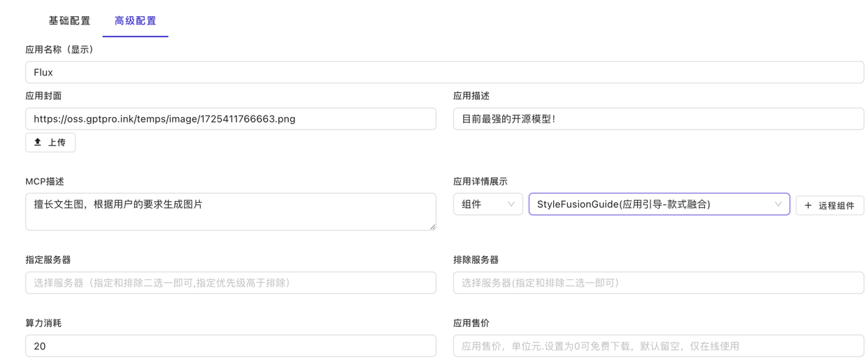Switch to the 基础配置 tab
This screenshot has height=362, width=868.
coord(69,21)
